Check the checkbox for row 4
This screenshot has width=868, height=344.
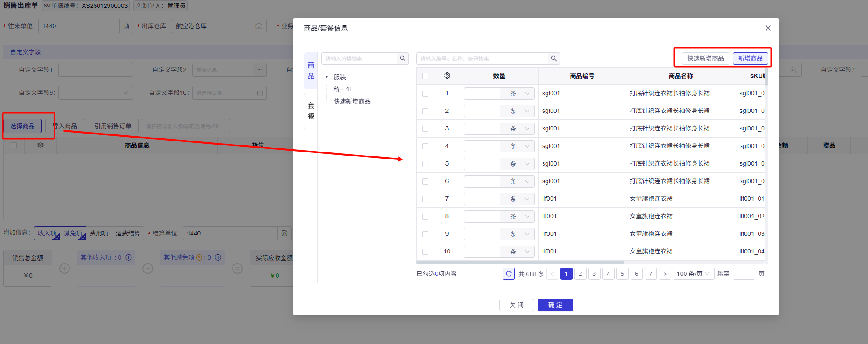(425, 146)
